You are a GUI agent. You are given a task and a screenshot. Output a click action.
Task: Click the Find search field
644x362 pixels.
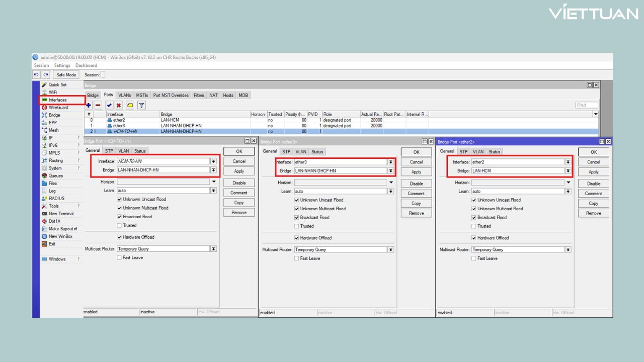click(587, 105)
